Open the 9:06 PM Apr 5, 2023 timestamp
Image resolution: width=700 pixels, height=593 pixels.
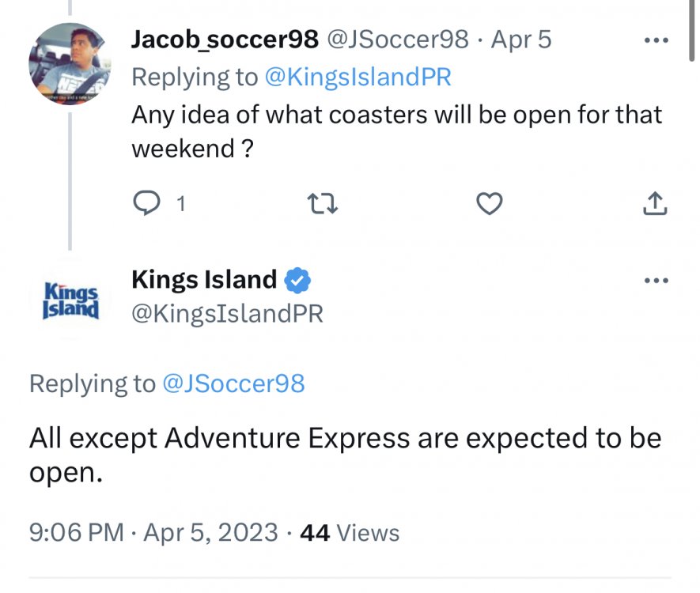point(153,532)
